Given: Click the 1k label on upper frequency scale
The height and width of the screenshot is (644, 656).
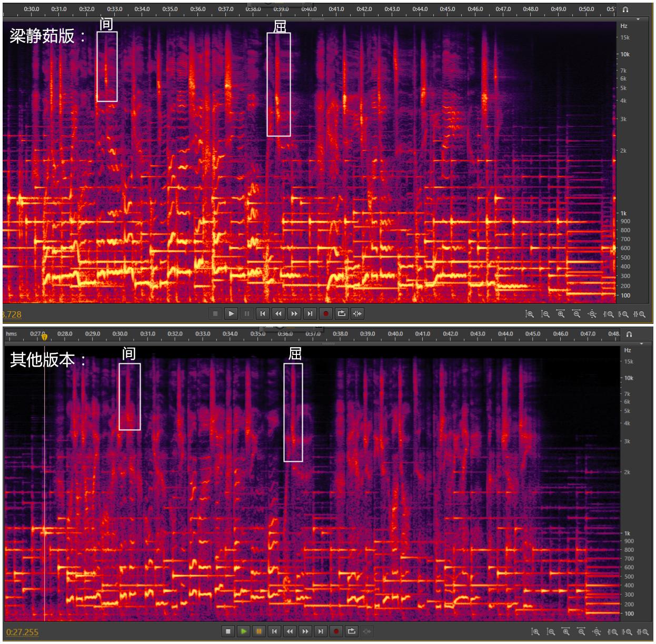Looking at the screenshot, I should pyautogui.click(x=623, y=213).
